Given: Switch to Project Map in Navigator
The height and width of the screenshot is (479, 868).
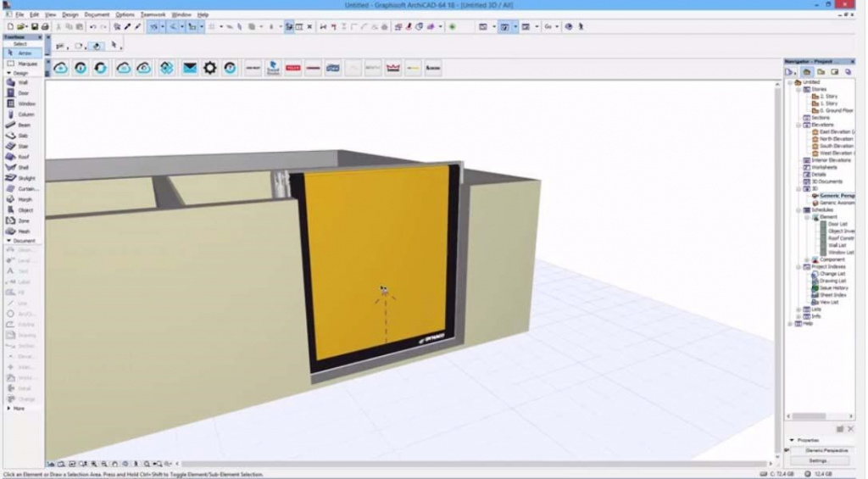Looking at the screenshot, I should pyautogui.click(x=807, y=73).
